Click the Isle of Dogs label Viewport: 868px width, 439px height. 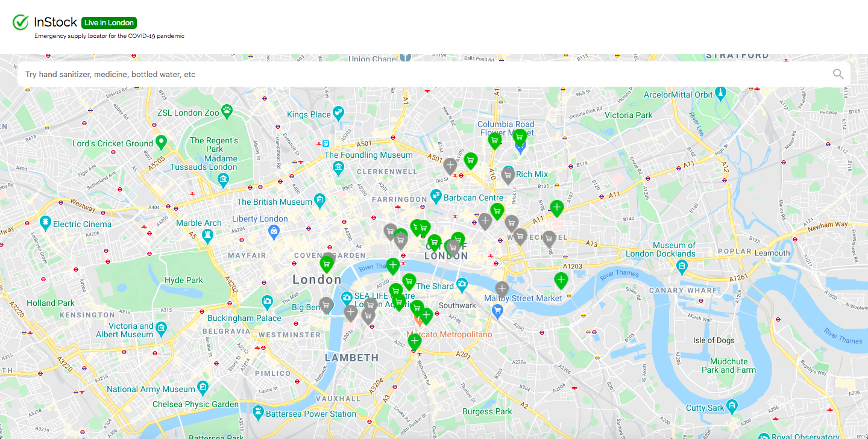[x=714, y=340]
